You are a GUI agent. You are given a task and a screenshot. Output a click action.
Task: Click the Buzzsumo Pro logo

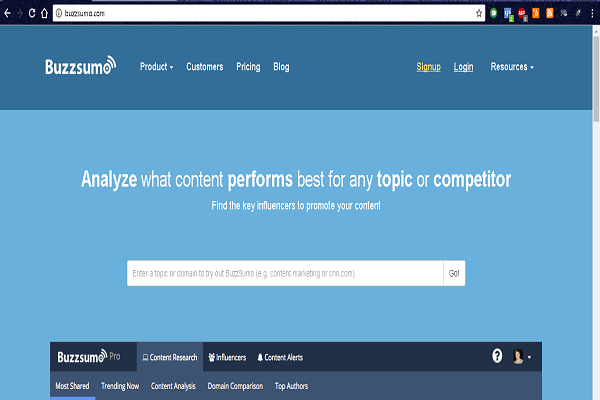click(89, 356)
